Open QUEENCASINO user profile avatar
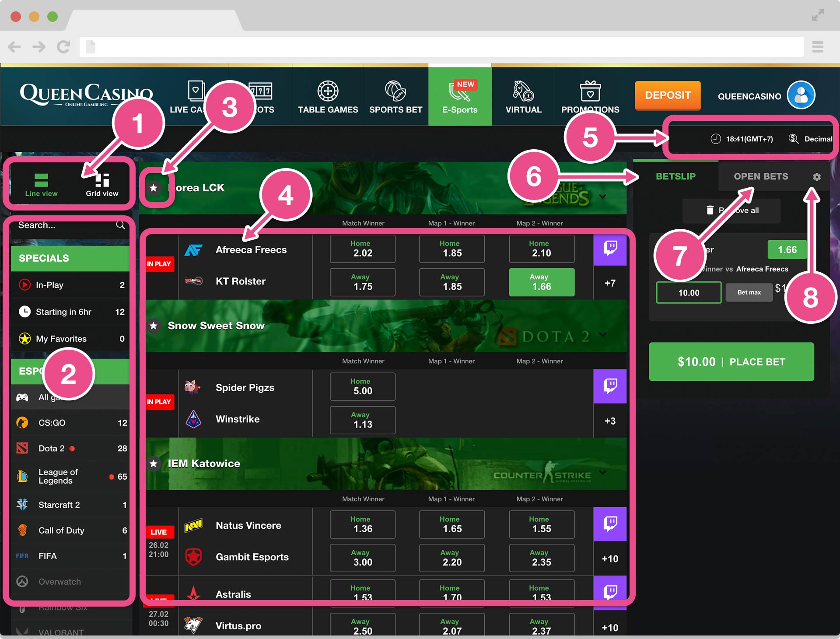The image size is (840, 639). pos(801,95)
